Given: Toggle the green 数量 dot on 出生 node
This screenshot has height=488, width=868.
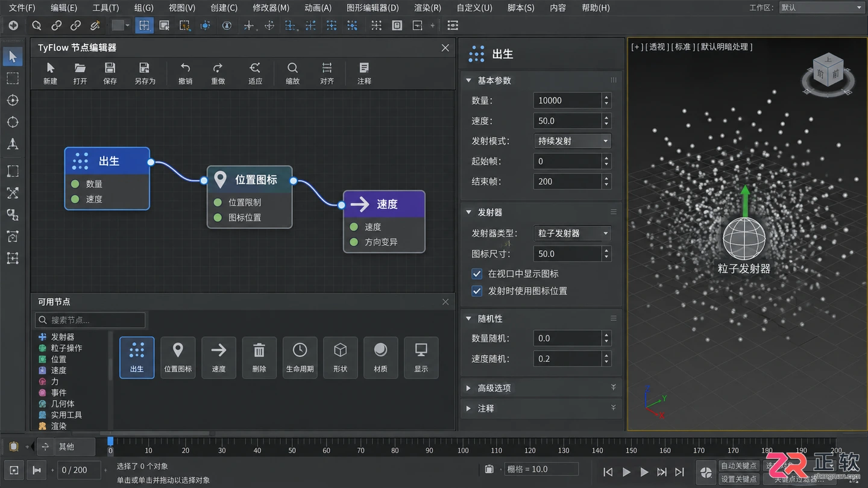Looking at the screenshot, I should click(x=75, y=184).
